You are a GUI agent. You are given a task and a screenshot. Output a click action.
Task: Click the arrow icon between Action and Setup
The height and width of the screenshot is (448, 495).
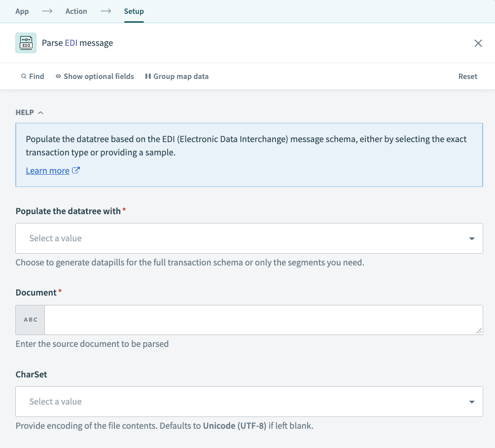[x=106, y=11]
